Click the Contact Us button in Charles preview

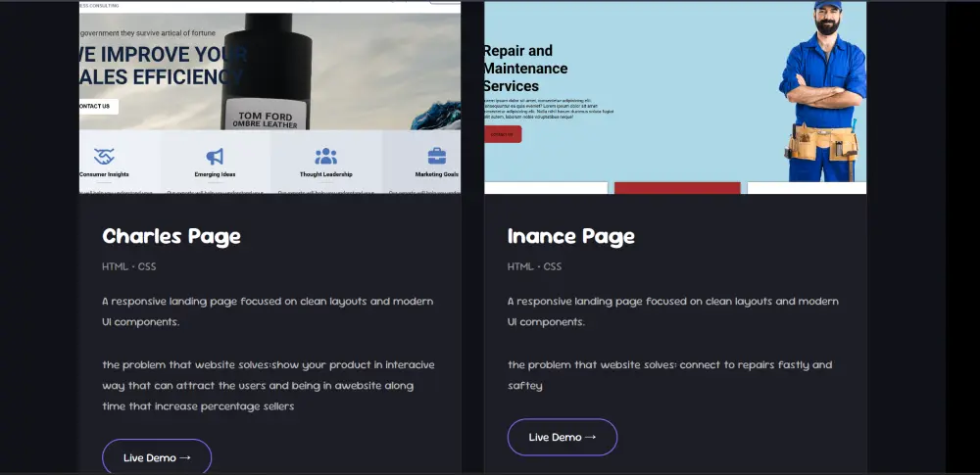(99, 106)
